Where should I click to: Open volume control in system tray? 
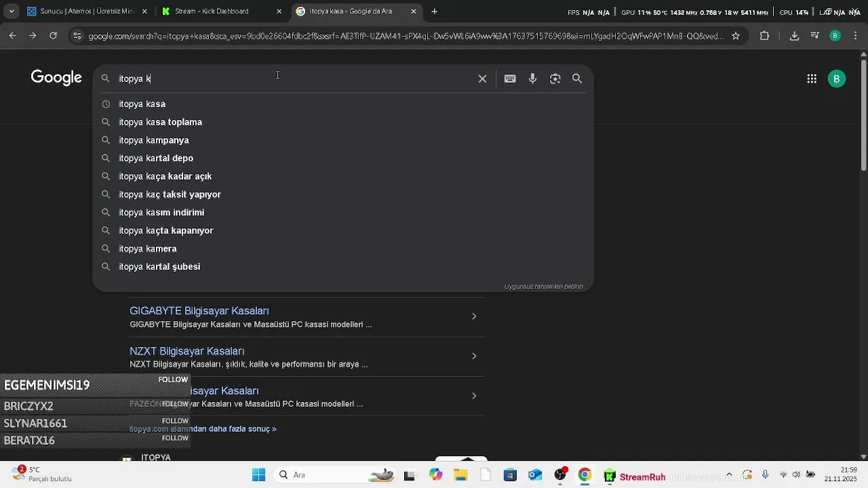[796, 475]
